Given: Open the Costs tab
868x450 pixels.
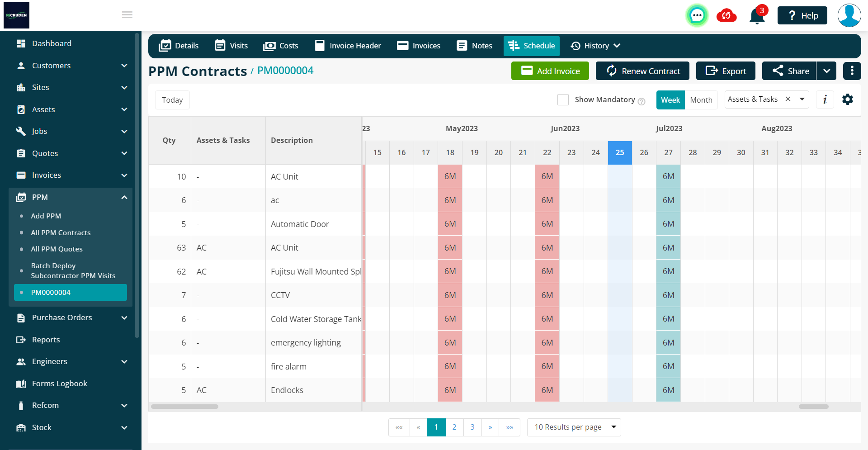Looking at the screenshot, I should pyautogui.click(x=281, y=46).
